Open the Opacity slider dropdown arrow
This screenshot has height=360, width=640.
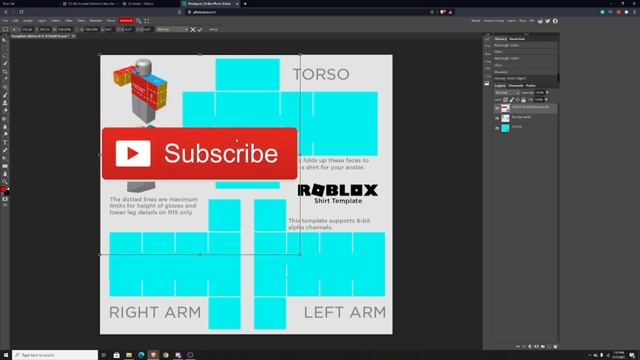pos(547,93)
